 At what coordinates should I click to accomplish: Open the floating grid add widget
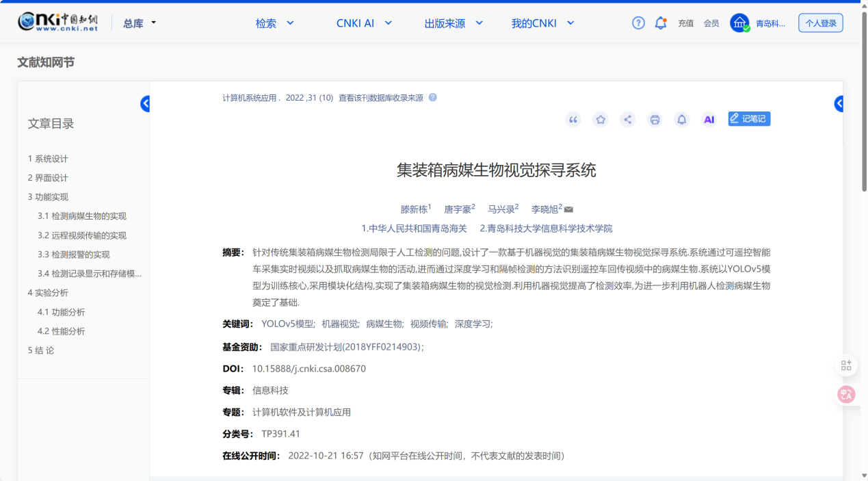846,365
